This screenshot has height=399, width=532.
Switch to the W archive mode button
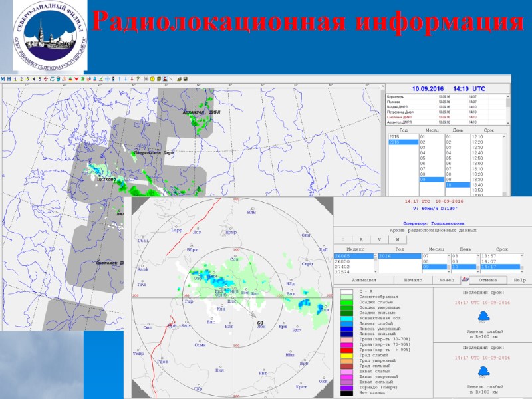tap(397, 239)
